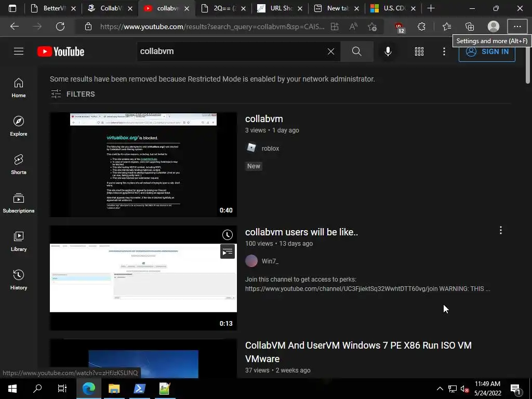Open the YouTube apps grid
The image size is (532, 399).
(419, 51)
